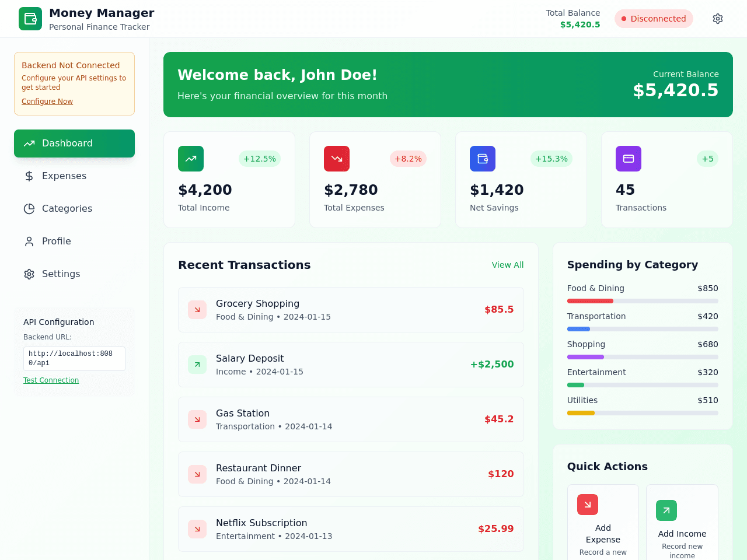The width and height of the screenshot is (747, 560).
Task: Open the Netflix Subscription transaction row
Action: click(351, 529)
